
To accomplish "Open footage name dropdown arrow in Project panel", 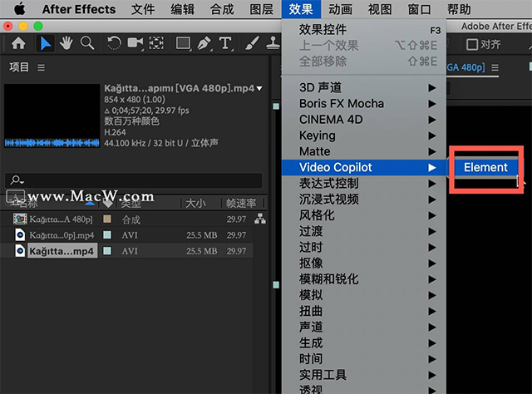I will pyautogui.click(x=259, y=88).
